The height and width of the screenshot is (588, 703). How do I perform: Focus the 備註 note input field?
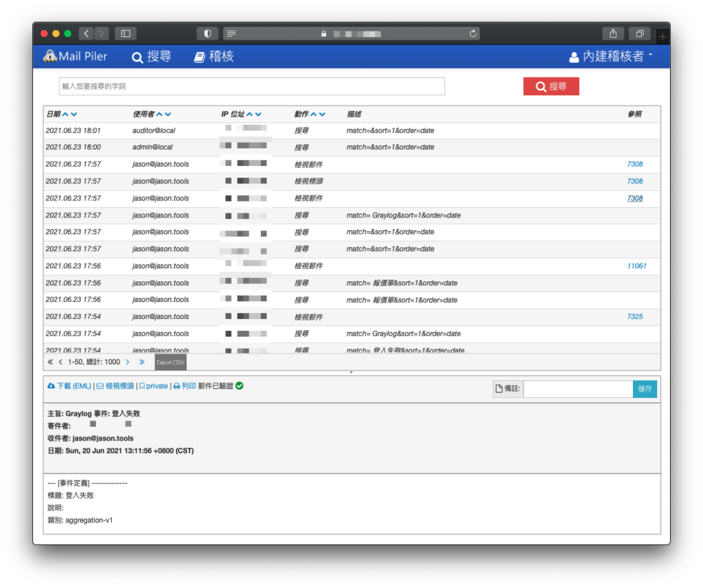[578, 388]
